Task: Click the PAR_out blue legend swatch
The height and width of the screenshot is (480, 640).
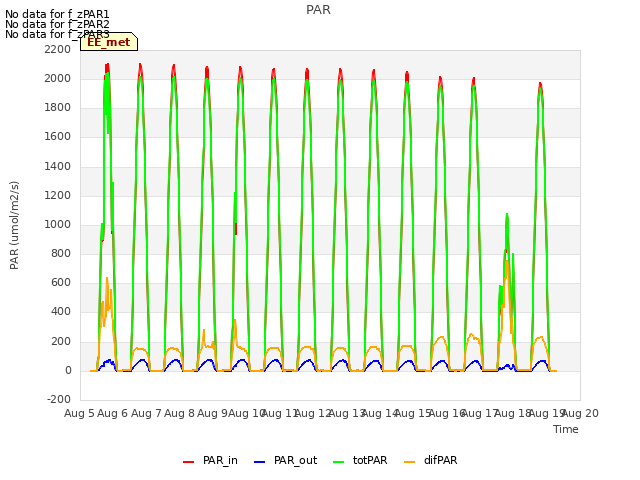Action: click(x=260, y=462)
